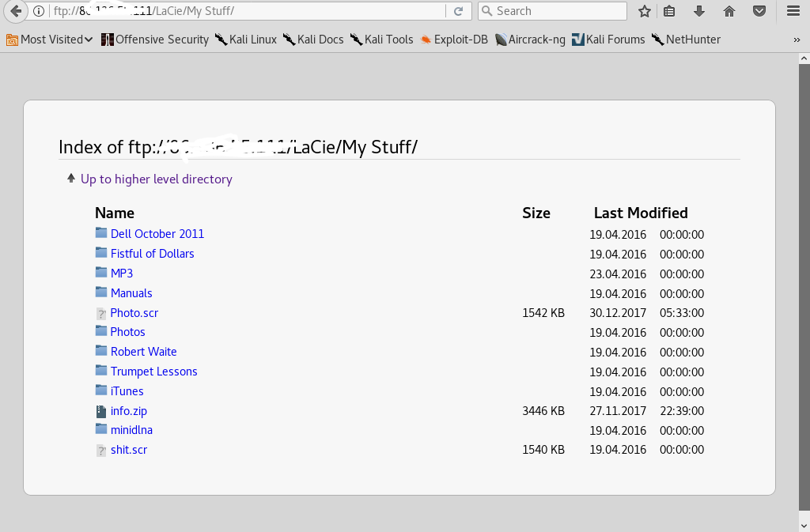Open the downloads arrow icon
Image resolution: width=810 pixels, height=532 pixels.
699,11
